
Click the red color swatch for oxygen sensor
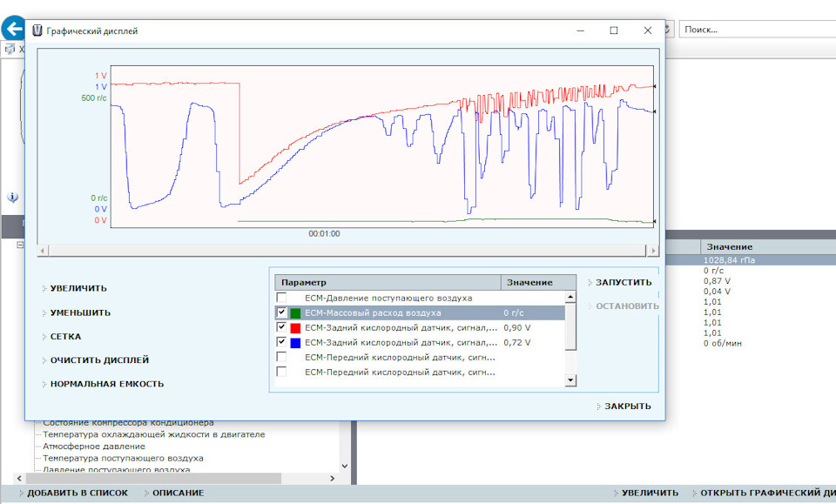295,327
